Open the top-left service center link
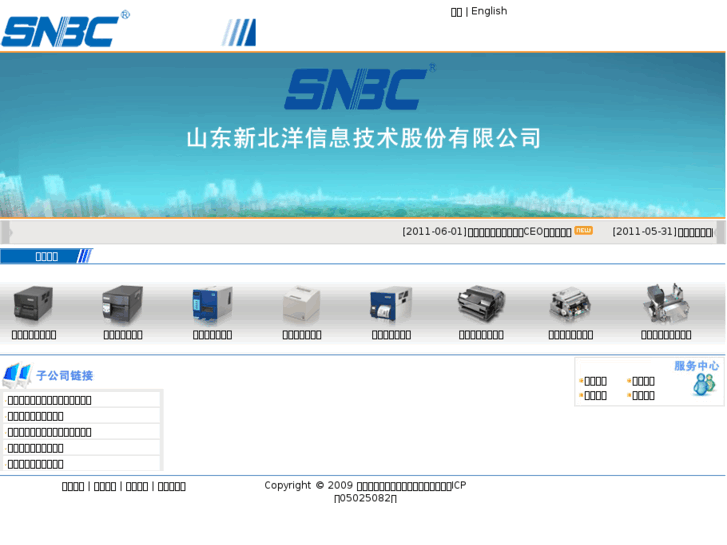Image resolution: width=727 pixels, height=545 pixels. click(x=595, y=381)
